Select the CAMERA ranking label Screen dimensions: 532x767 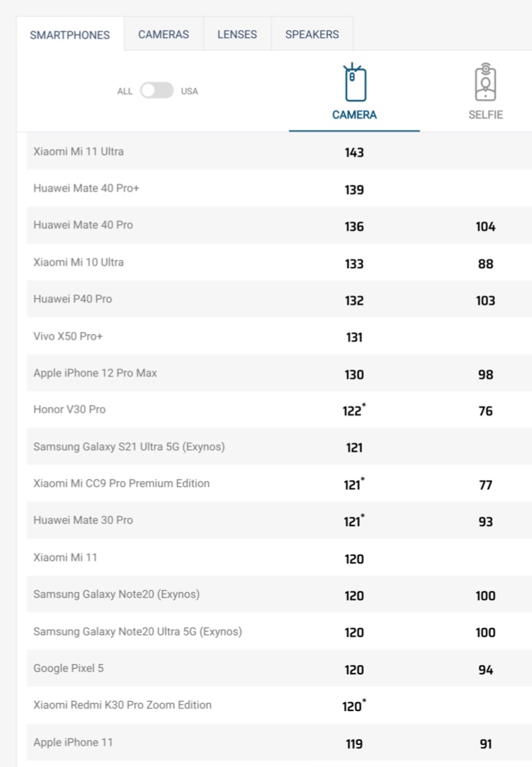[x=354, y=115]
